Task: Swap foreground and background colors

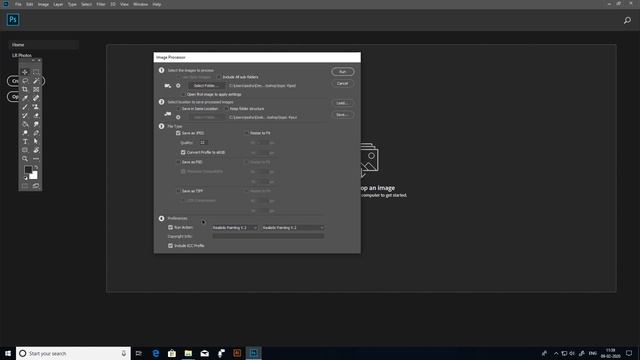Action: [36, 167]
